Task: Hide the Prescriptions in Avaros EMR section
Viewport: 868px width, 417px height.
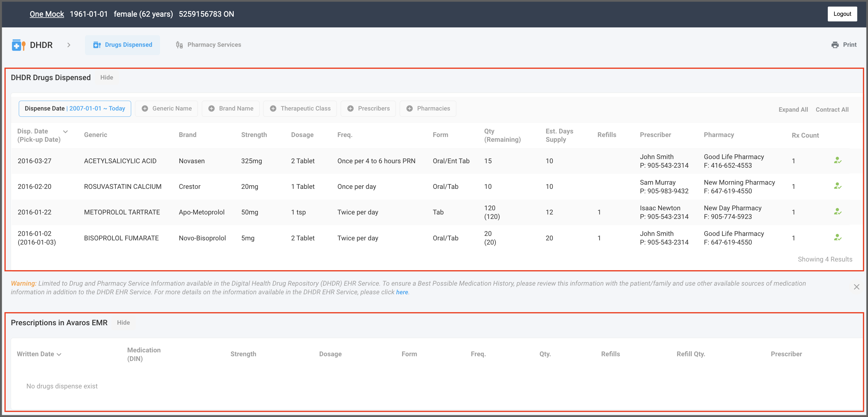Action: 123,323
